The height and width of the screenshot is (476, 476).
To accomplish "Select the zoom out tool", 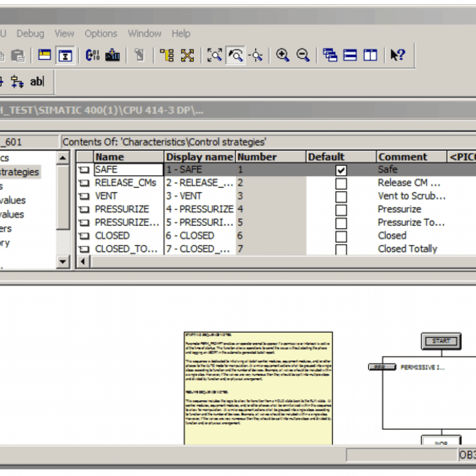I will click(303, 55).
